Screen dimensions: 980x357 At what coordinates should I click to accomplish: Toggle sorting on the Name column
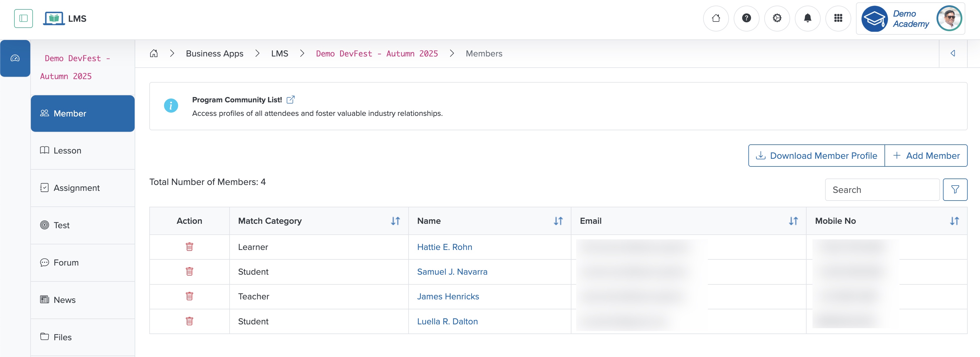point(558,221)
